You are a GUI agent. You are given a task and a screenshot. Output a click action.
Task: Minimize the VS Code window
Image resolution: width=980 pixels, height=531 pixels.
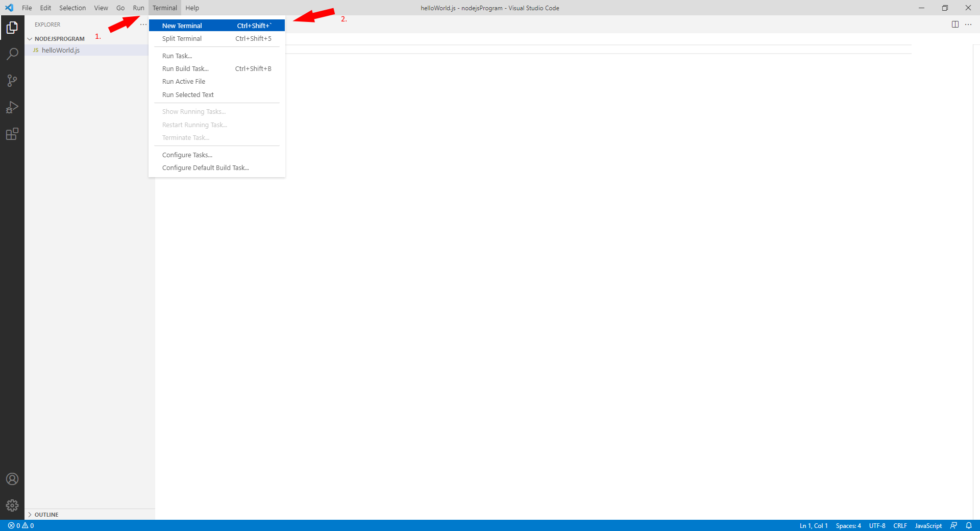pos(922,8)
